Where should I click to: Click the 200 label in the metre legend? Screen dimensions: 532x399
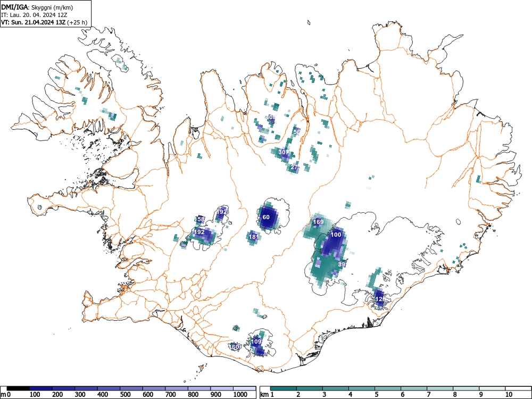57,395
